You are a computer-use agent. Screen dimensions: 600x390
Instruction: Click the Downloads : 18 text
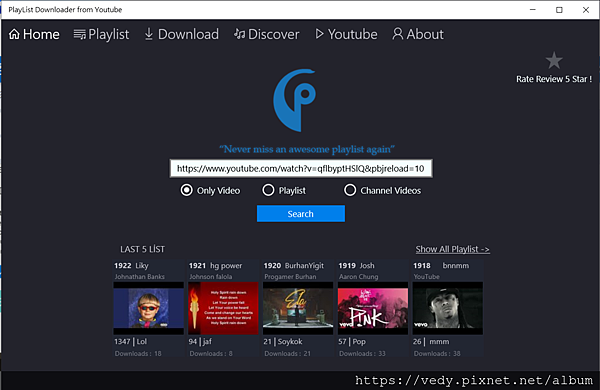[x=138, y=354]
